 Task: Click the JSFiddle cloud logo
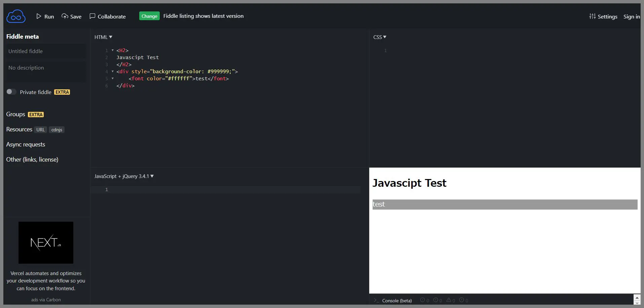click(x=16, y=16)
